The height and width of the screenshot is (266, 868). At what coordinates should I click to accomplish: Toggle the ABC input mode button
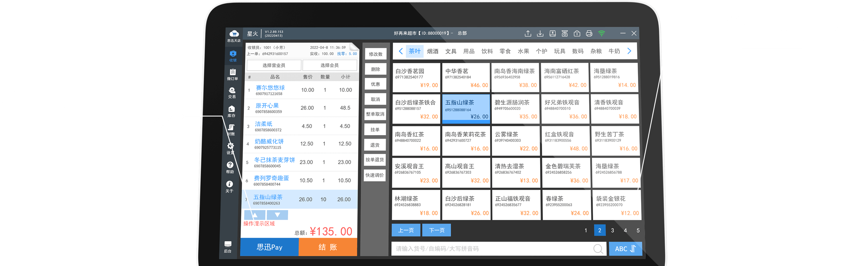click(x=625, y=249)
